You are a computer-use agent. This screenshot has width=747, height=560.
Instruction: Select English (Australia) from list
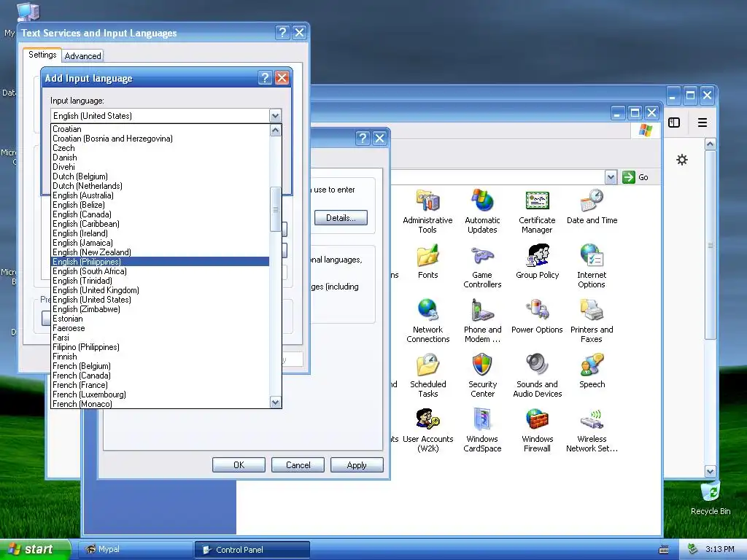point(160,195)
